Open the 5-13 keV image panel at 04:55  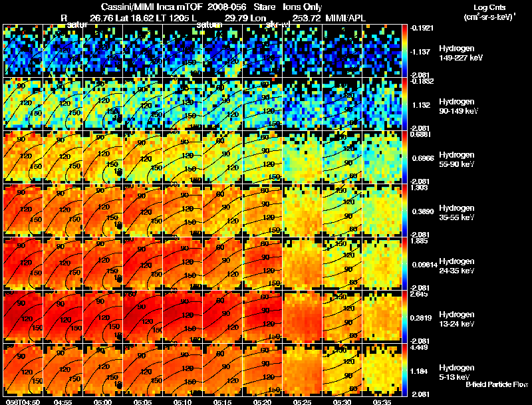tap(63, 370)
